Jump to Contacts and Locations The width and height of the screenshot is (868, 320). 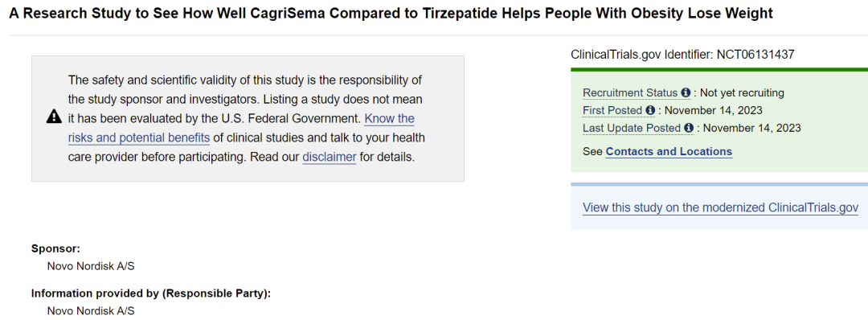[669, 152]
